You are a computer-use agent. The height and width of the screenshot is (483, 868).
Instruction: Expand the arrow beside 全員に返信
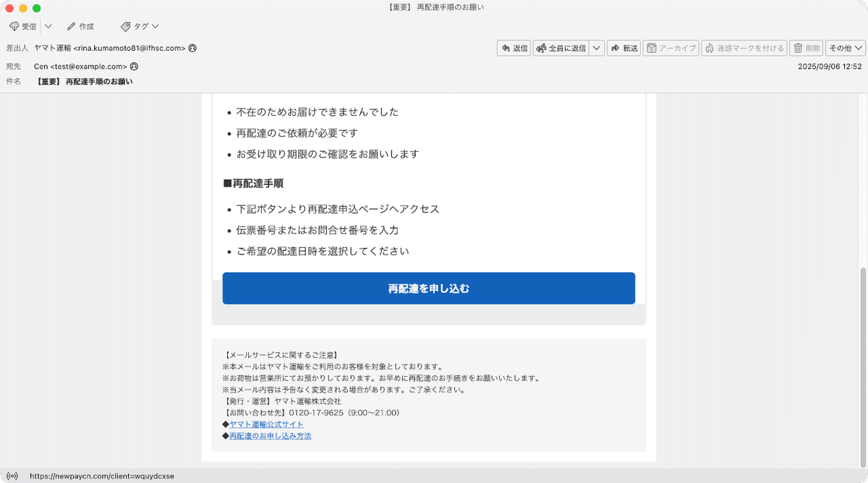(x=597, y=48)
